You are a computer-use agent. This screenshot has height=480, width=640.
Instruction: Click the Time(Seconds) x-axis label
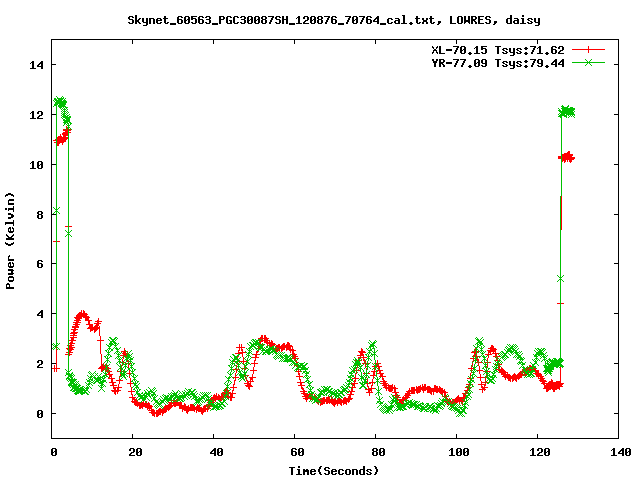click(334, 471)
